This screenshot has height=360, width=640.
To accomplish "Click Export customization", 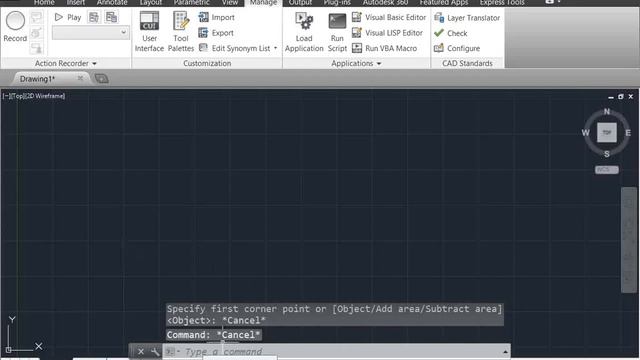I will (216, 33).
